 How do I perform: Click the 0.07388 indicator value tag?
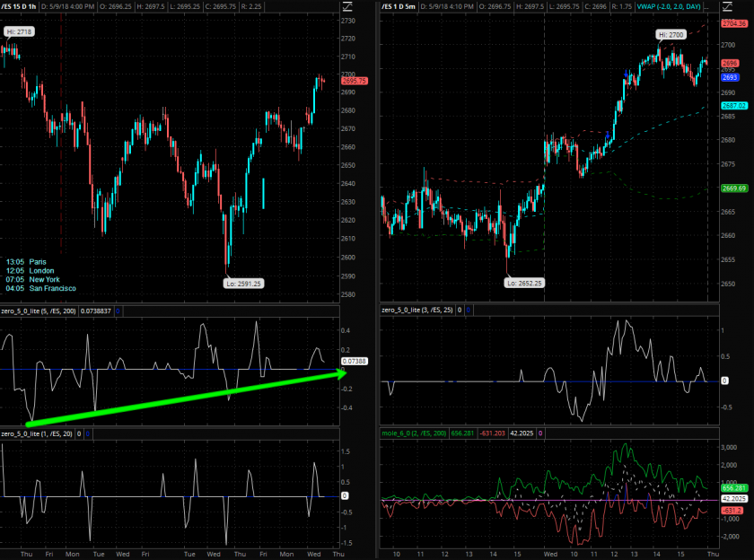[x=354, y=371]
